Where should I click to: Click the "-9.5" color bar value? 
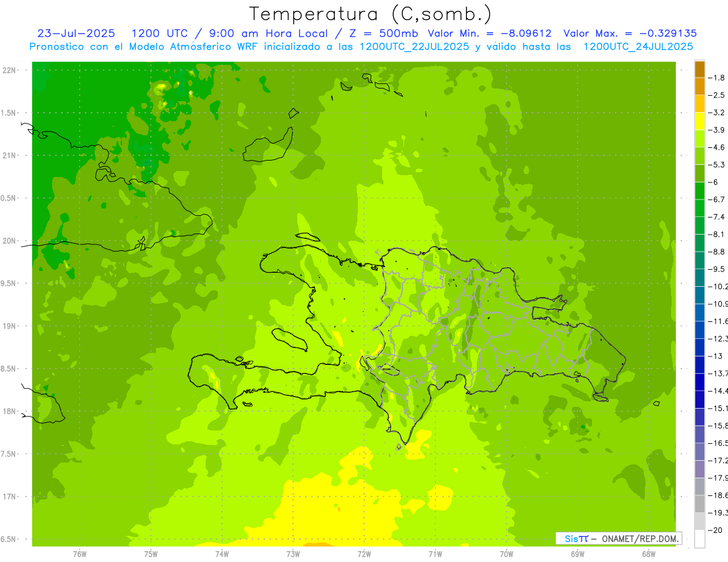click(x=717, y=269)
